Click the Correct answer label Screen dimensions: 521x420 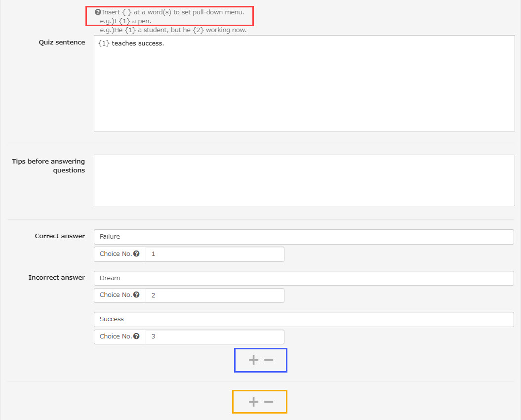pos(60,236)
